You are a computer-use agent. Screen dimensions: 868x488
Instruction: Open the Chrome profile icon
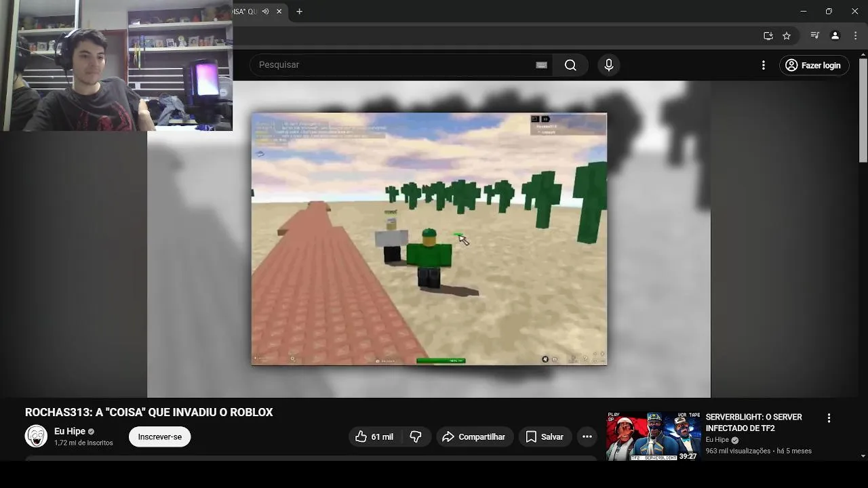tap(835, 36)
